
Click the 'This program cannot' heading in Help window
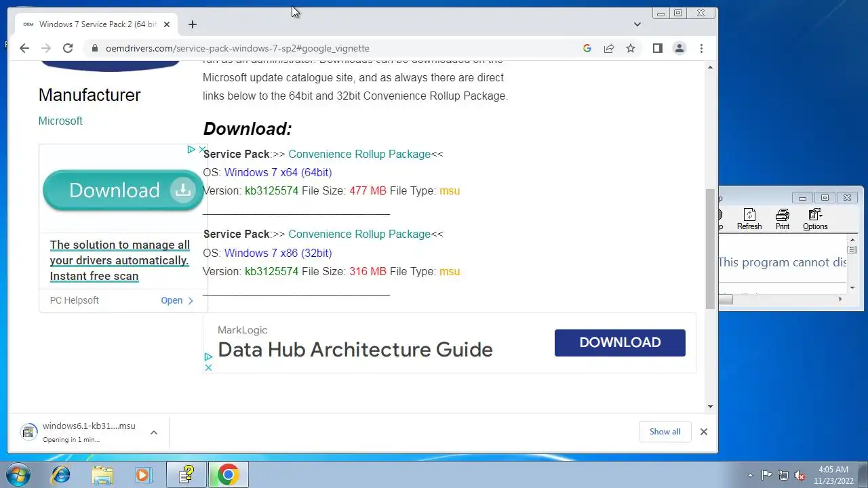click(783, 262)
